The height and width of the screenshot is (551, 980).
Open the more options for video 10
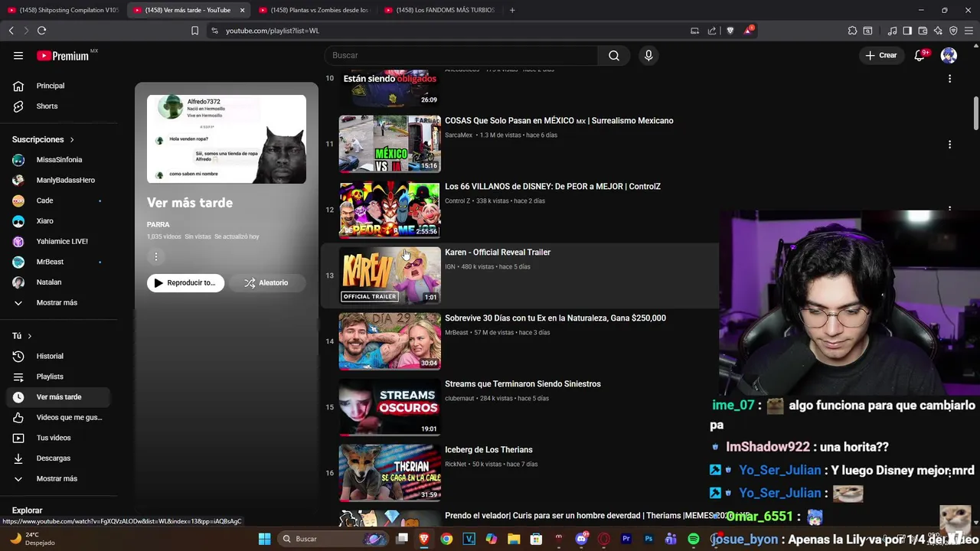(x=949, y=79)
